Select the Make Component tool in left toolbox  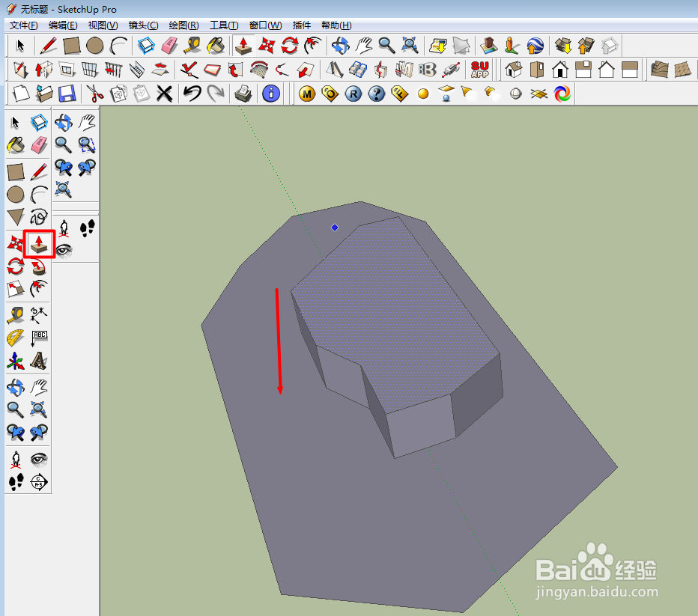click(39, 122)
